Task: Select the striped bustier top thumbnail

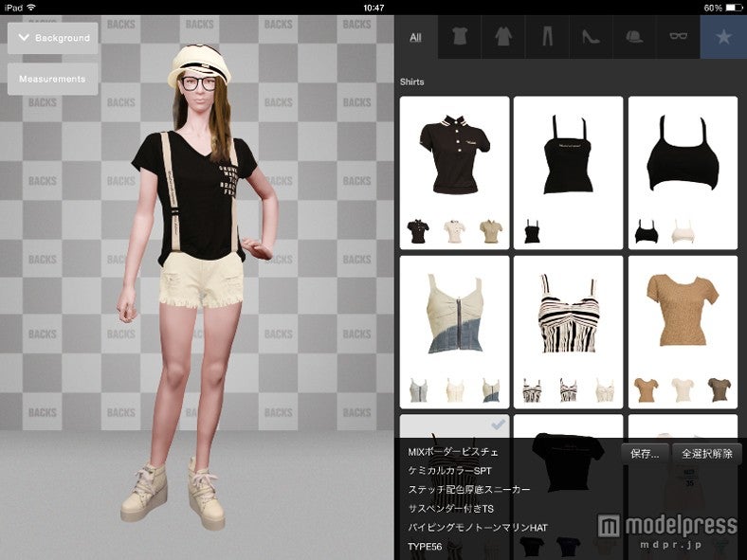Action: tap(568, 313)
